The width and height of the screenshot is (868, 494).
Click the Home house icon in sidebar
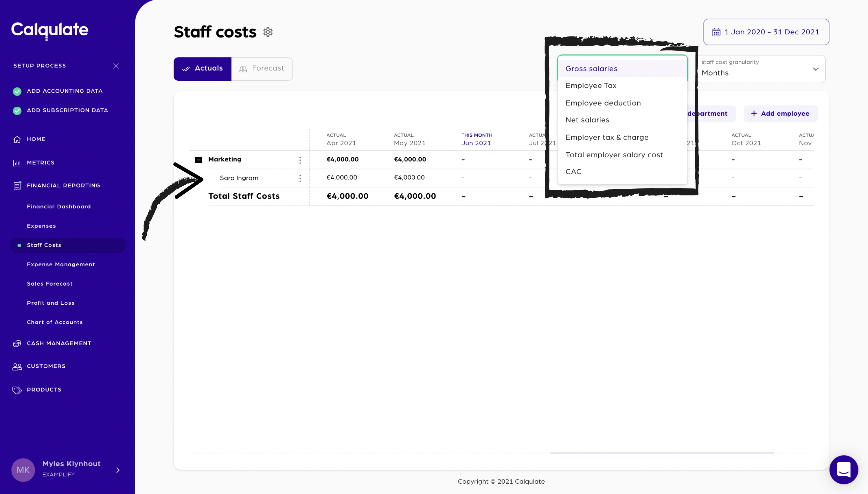[17, 139]
